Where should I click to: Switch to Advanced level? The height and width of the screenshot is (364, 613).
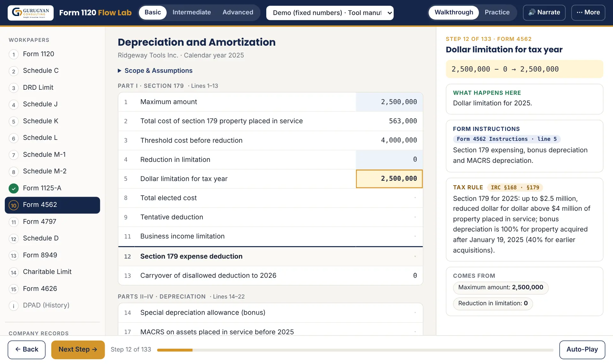point(238,12)
